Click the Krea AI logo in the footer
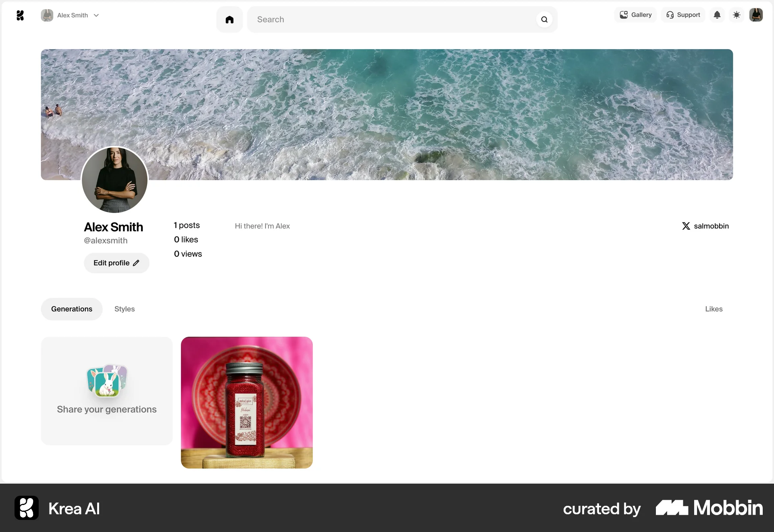The width and height of the screenshot is (774, 532). point(26,508)
